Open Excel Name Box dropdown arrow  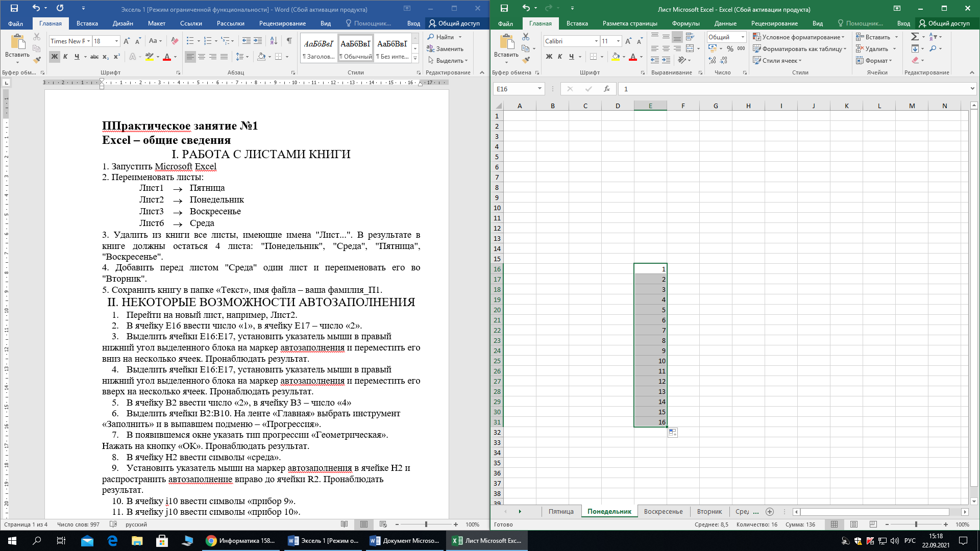pos(540,89)
